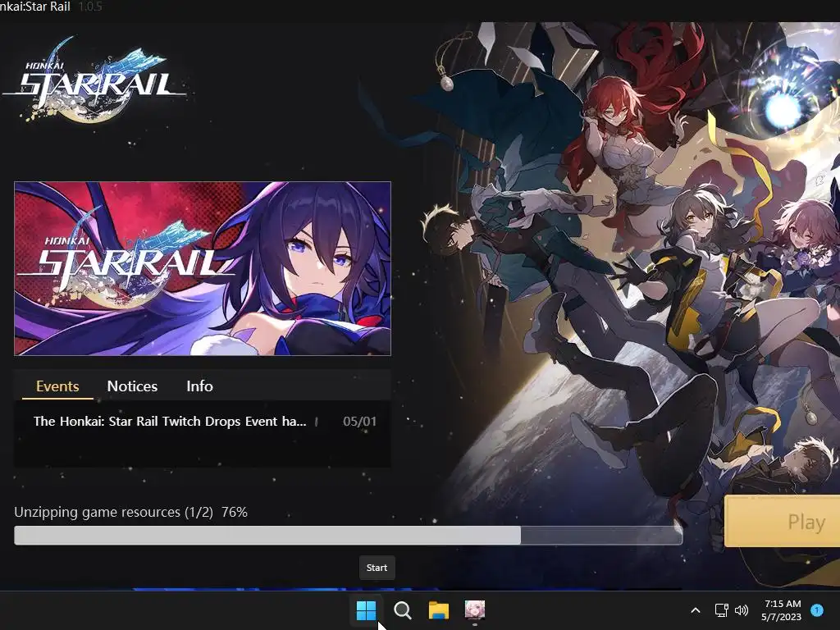The width and height of the screenshot is (840, 630).
Task: Click the Honkai Star Rail logo
Action: click(95, 80)
